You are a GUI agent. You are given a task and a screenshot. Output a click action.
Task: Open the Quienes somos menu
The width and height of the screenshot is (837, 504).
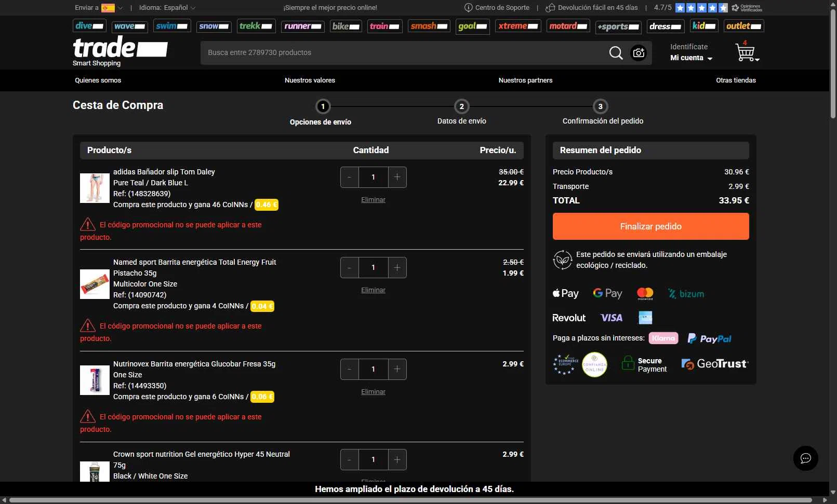pos(98,80)
